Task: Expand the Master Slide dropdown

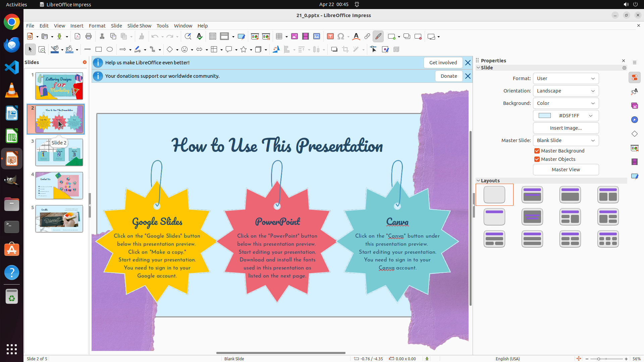Action: click(566, 140)
